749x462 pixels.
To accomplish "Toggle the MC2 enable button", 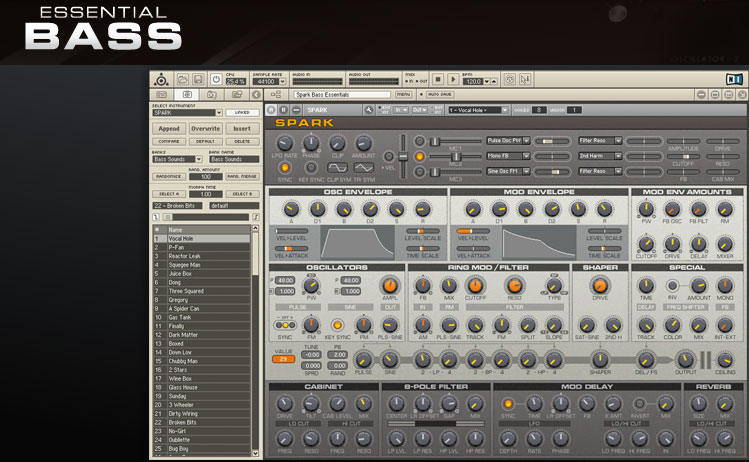I will [x=419, y=156].
